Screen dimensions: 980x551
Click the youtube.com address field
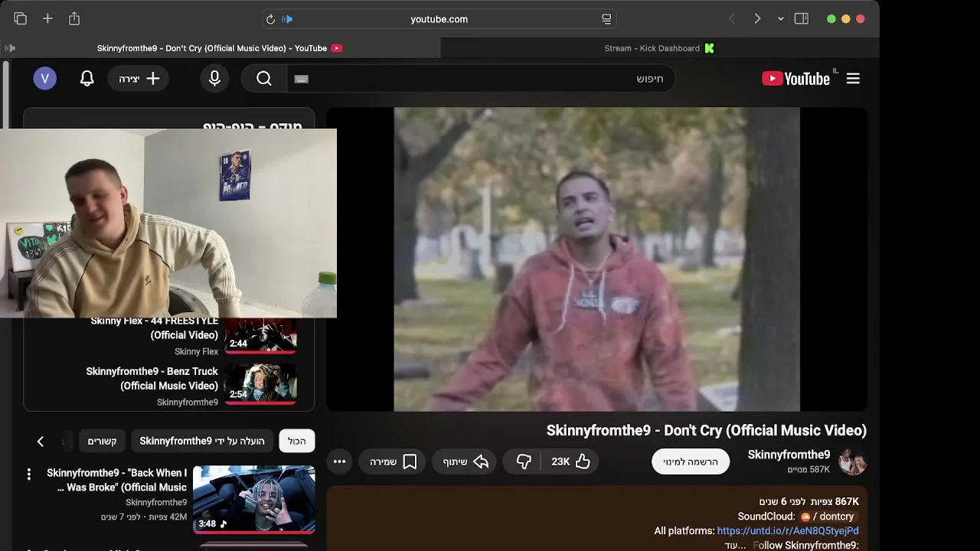[439, 19]
